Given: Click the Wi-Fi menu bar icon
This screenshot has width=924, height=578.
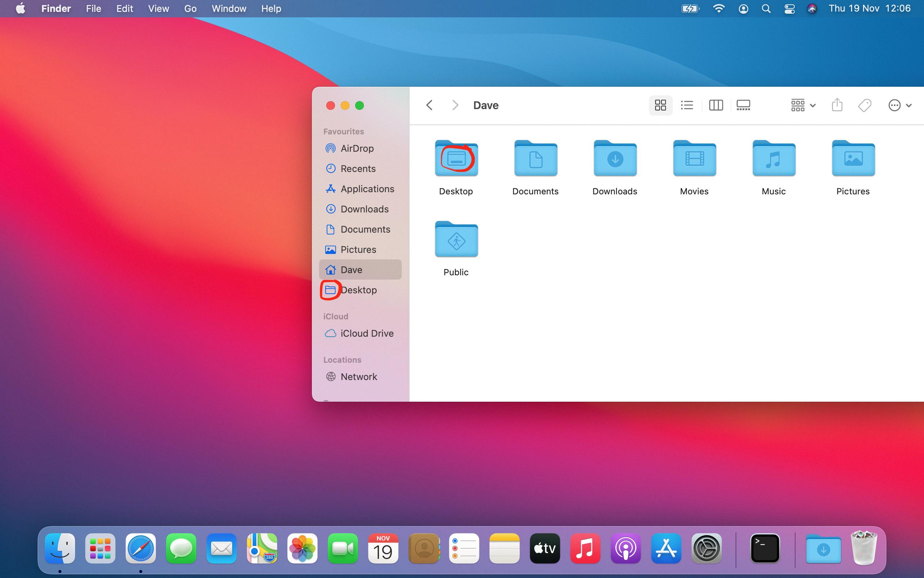Looking at the screenshot, I should point(719,8).
